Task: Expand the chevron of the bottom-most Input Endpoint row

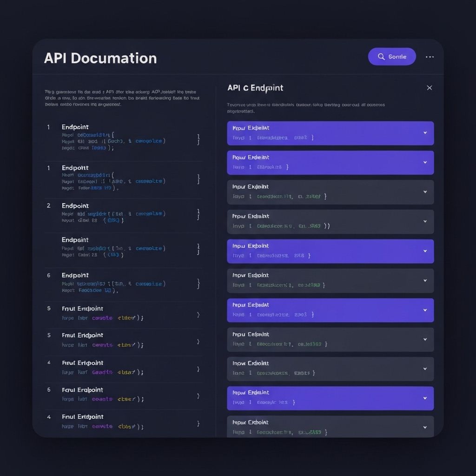Action: [x=425, y=427]
